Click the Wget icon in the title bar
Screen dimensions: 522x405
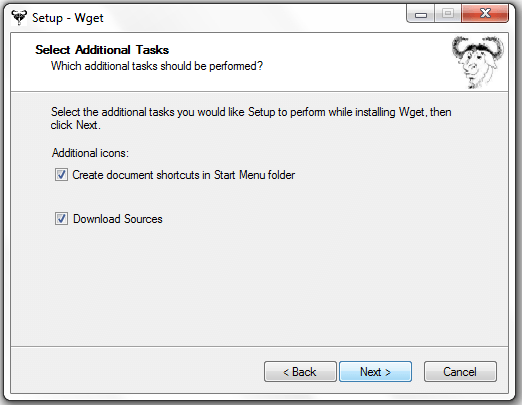coord(19,17)
